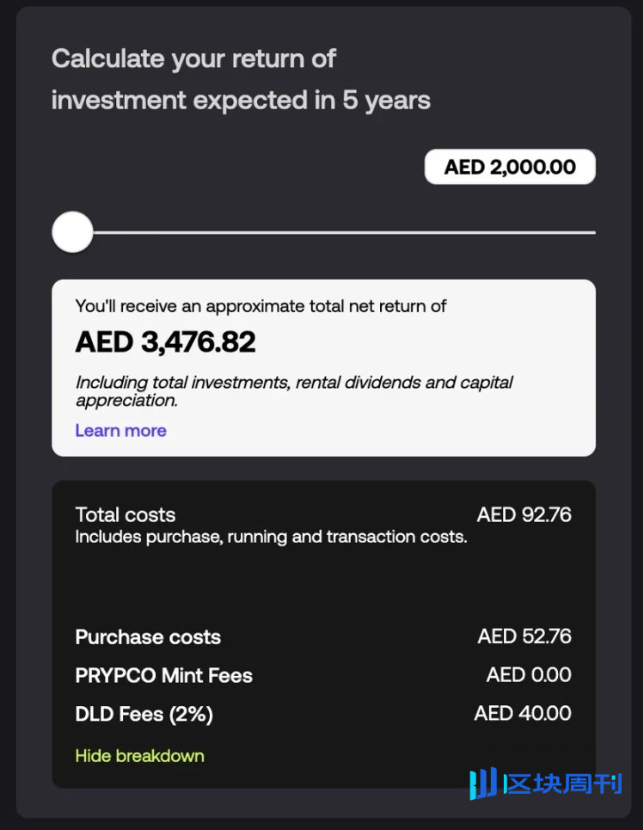
Task: Click the AED 40.00 DLD fees value
Action: 523,714
